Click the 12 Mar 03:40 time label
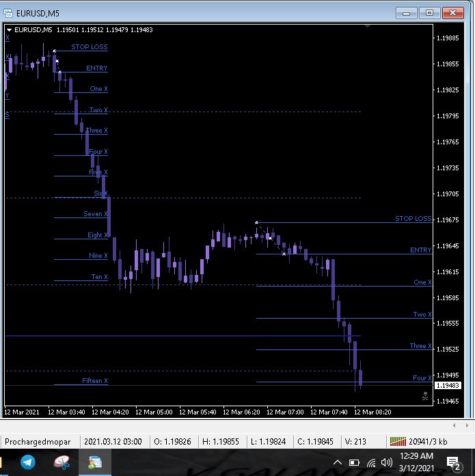 coord(66,412)
